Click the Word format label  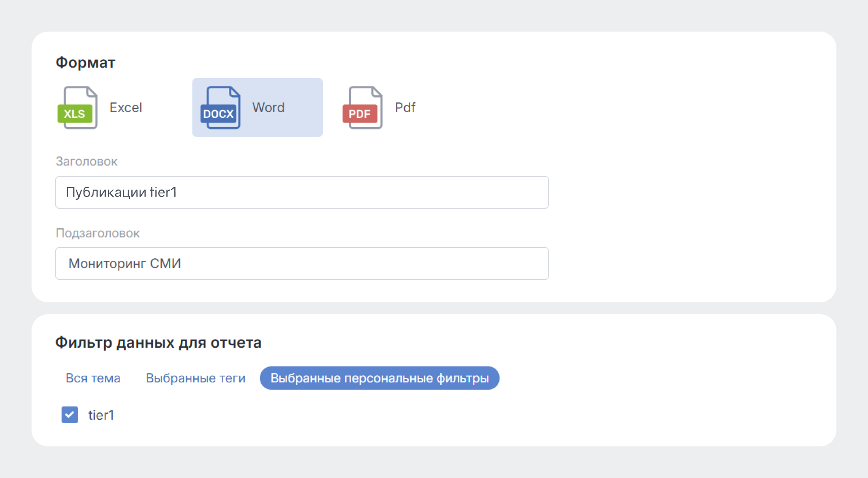(x=268, y=108)
